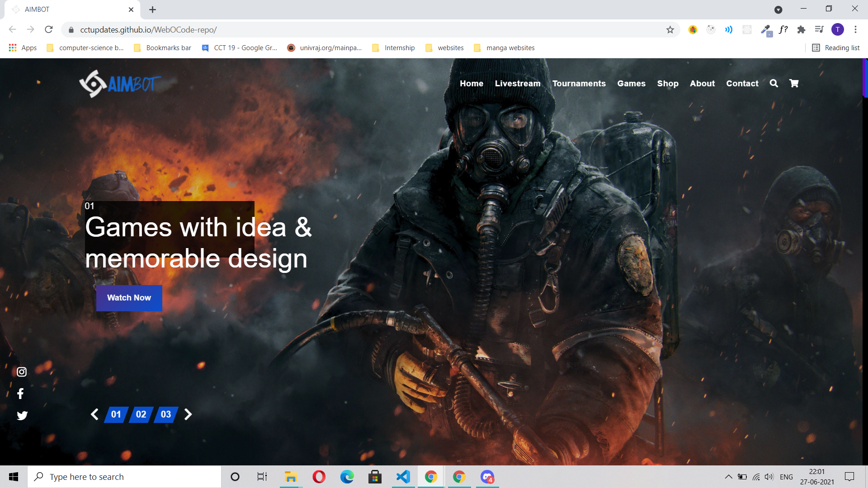
Task: Open Chrome three-dot menu
Action: 855,30
